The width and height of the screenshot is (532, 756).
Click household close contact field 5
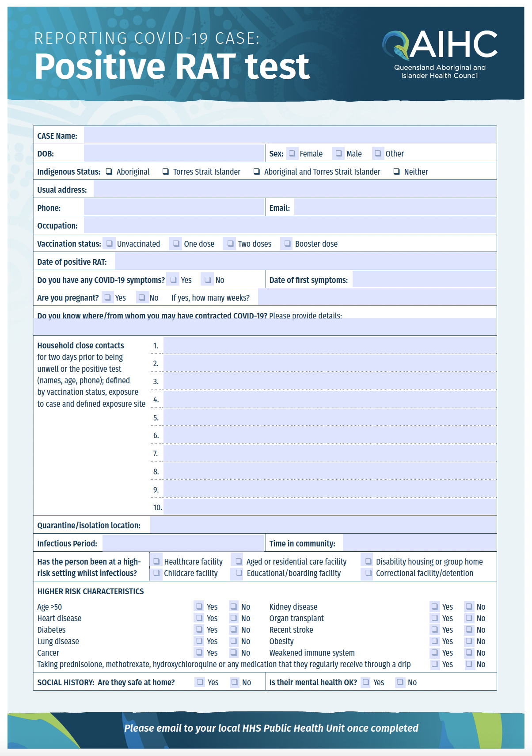click(x=330, y=417)
